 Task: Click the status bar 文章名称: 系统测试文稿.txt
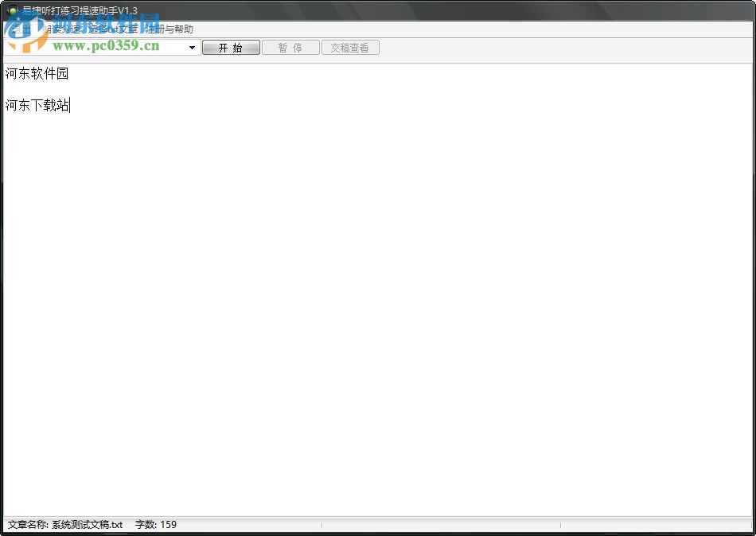65,524
